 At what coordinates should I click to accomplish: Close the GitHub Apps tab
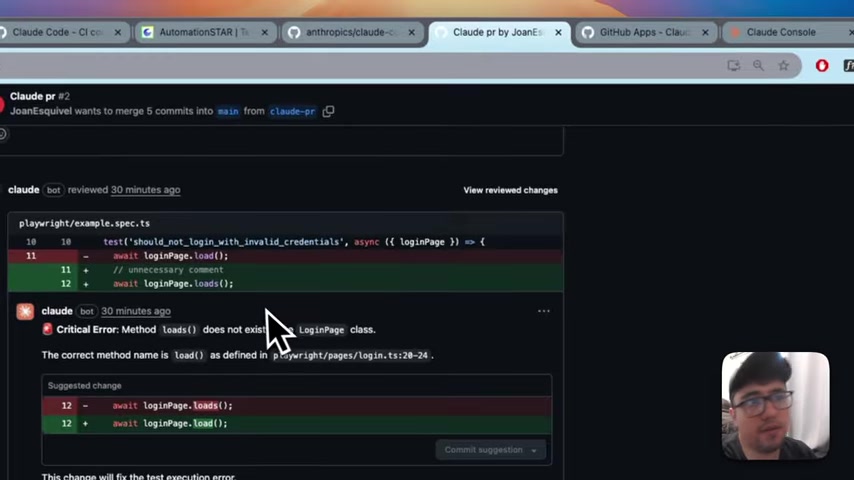tap(705, 32)
